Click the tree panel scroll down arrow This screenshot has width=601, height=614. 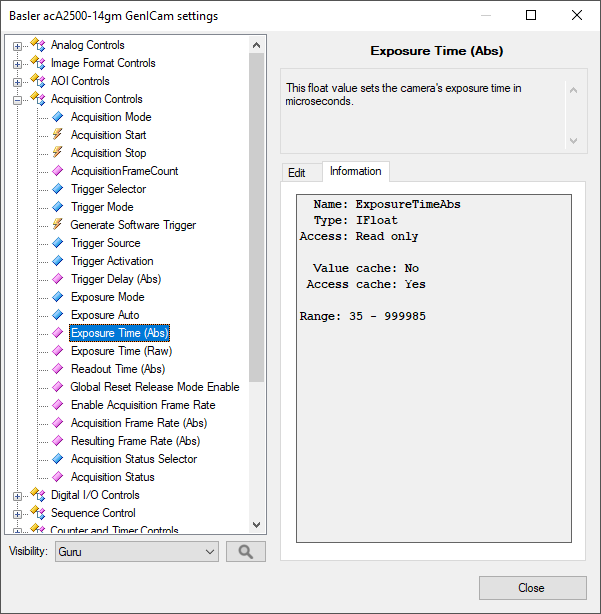pyautogui.click(x=257, y=525)
